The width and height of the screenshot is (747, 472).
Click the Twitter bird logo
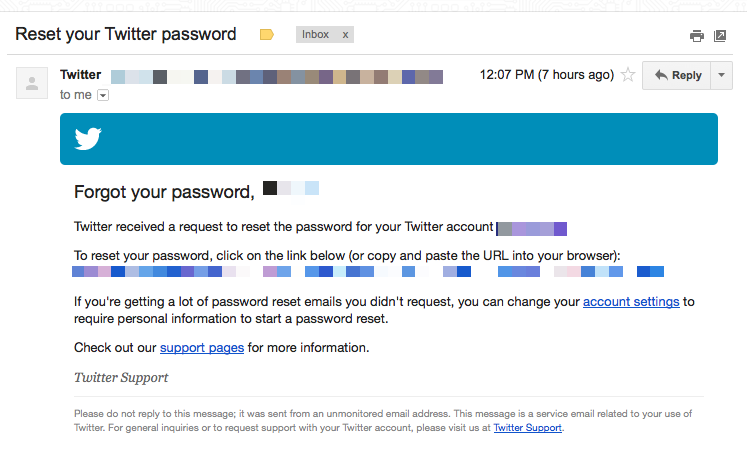pos(88,139)
